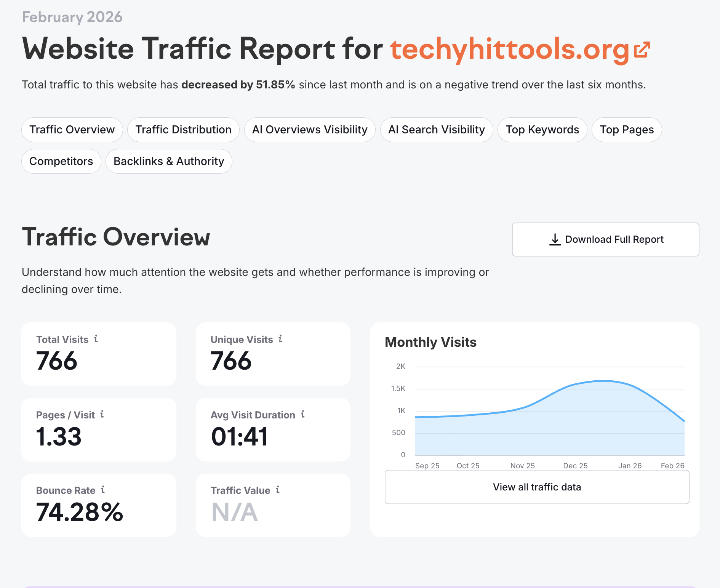Select the Backlinks & Authority section
Viewport: 720px width, 588px height.
pos(169,161)
